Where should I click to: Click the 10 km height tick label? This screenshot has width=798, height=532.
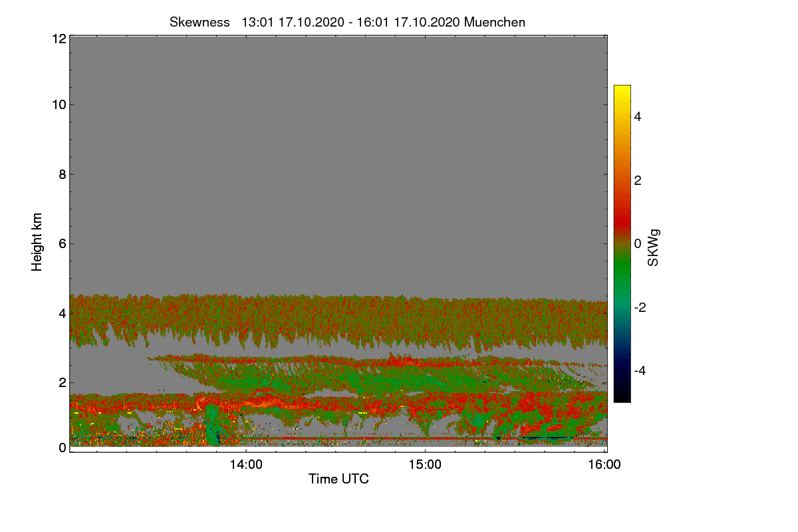click(x=58, y=105)
